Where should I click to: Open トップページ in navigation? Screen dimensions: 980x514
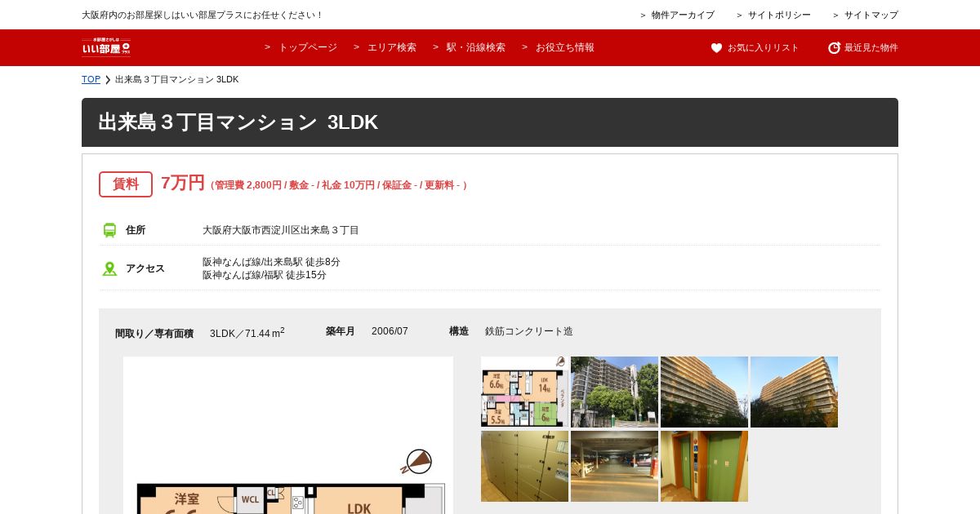308,47
